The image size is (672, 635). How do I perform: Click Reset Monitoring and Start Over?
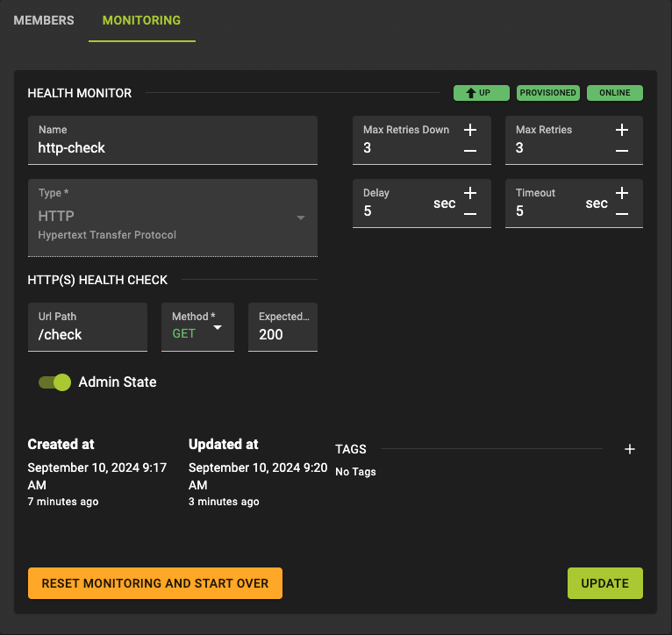155,583
